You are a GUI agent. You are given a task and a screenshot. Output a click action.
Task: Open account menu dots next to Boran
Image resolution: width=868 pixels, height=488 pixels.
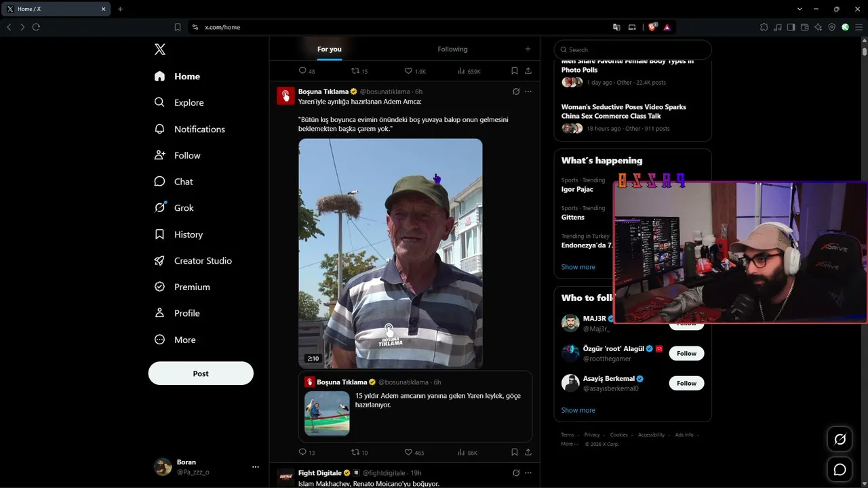click(256, 467)
